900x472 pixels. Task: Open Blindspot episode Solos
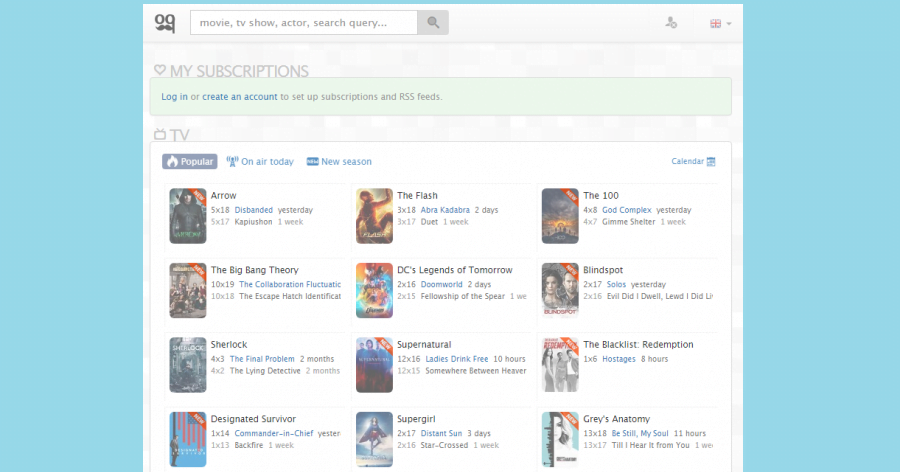[x=616, y=284]
